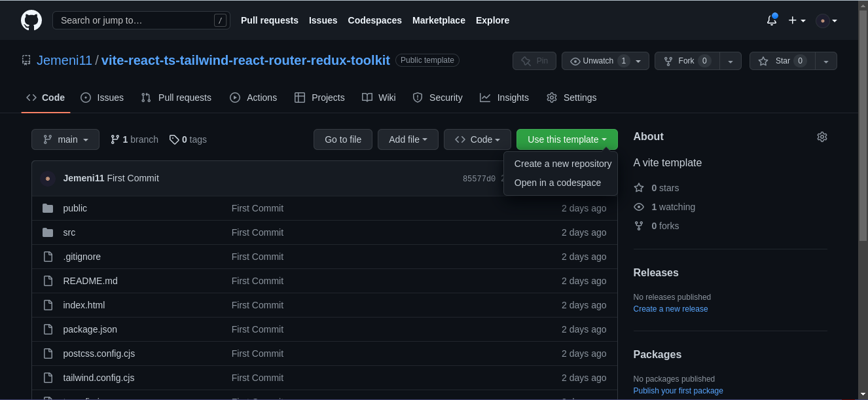Open Jemeni11 owner profile link
Viewport: 868px width, 400px height.
[64, 60]
